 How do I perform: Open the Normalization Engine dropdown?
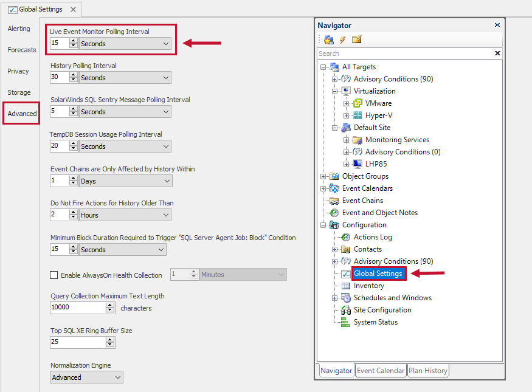coord(118,377)
